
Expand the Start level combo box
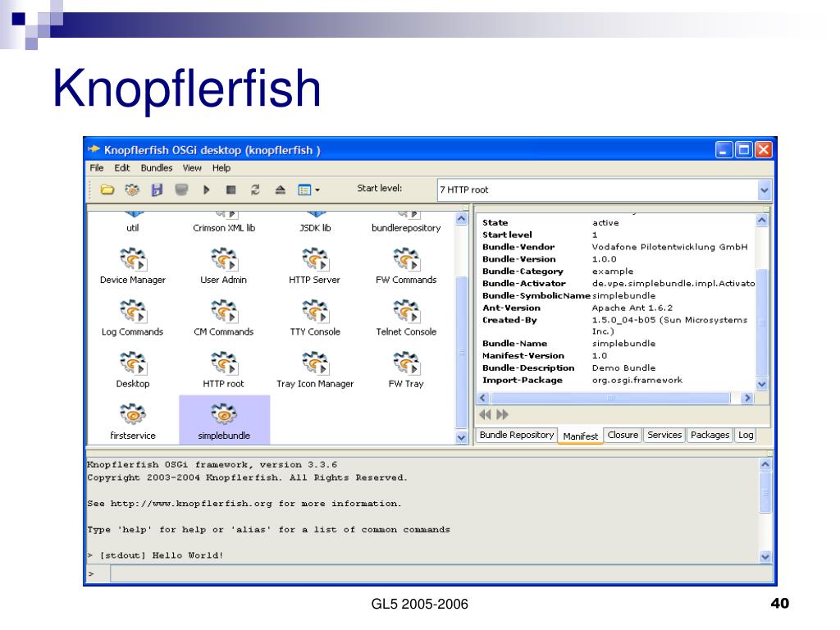[765, 189]
